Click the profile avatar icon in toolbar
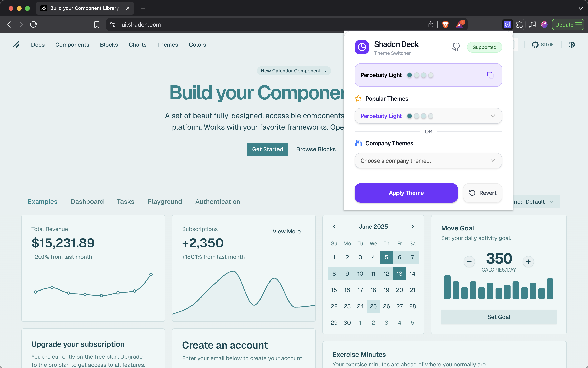Viewport: 588px width, 368px height. [544, 25]
